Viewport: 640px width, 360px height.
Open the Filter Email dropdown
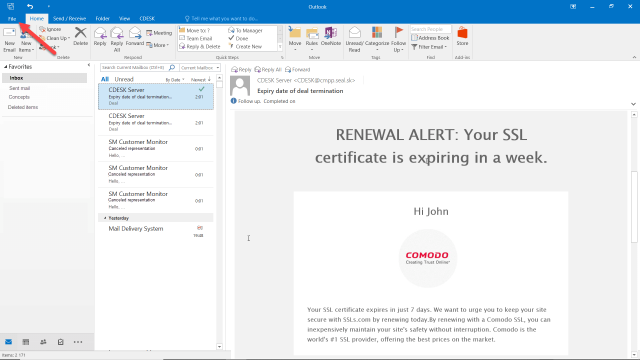(x=429, y=47)
